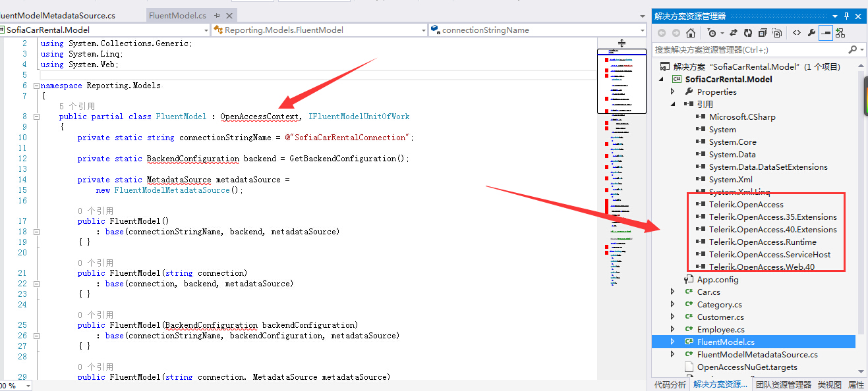This screenshot has height=391, width=868.
Task: Open Solution Explorer window position dropdown arrow
Action: point(835,16)
